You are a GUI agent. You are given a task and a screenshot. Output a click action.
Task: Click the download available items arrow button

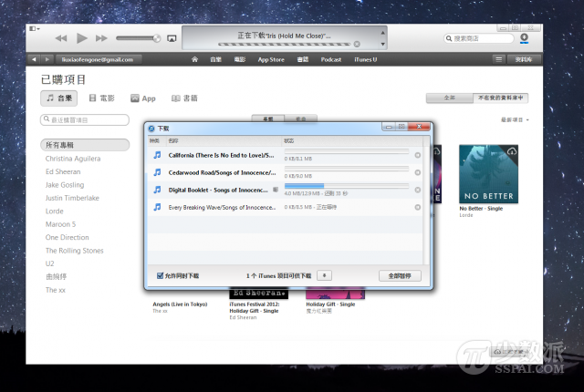(x=325, y=275)
